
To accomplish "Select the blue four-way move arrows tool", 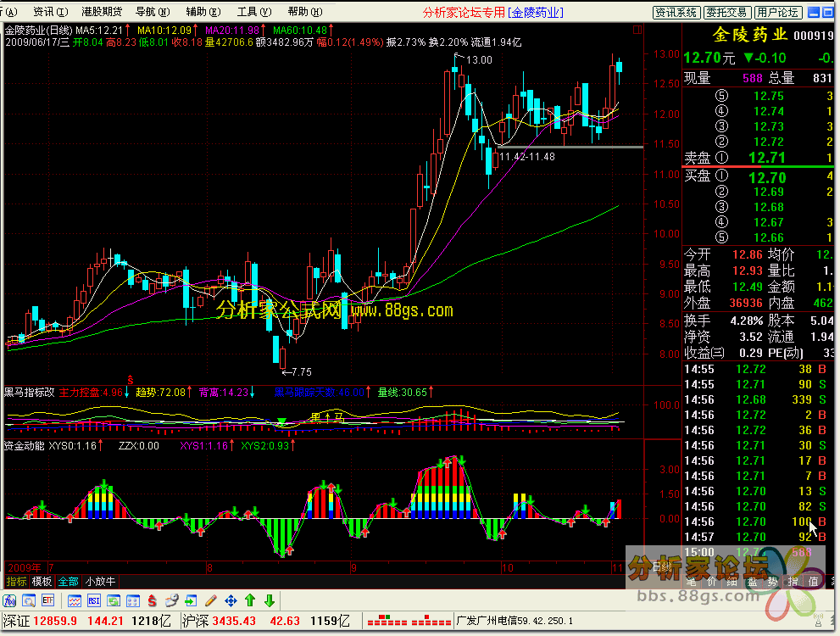I will pyautogui.click(x=231, y=600).
